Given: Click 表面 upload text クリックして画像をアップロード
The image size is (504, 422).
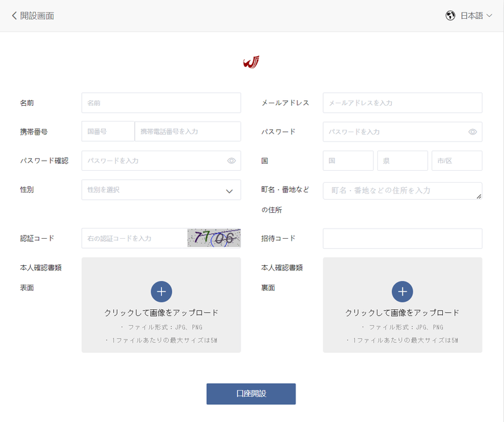Looking at the screenshot, I should click(x=161, y=313).
